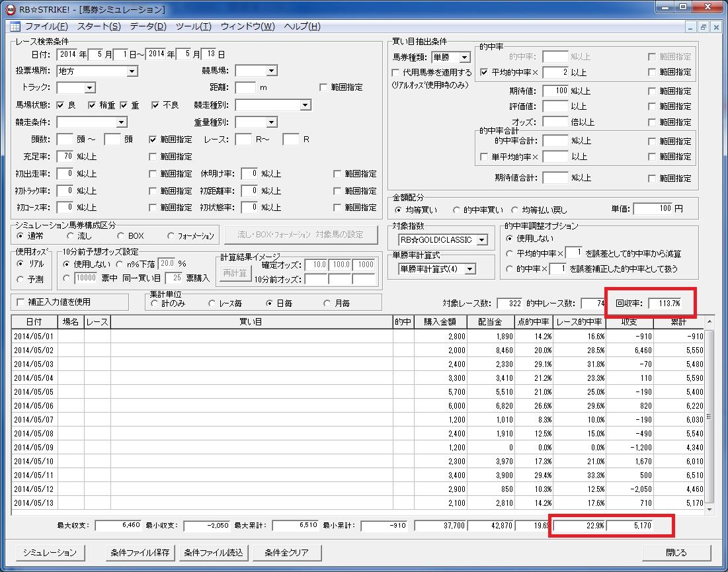The image size is (728, 572).
Task: Select the 流し radio button
Action: point(70,236)
